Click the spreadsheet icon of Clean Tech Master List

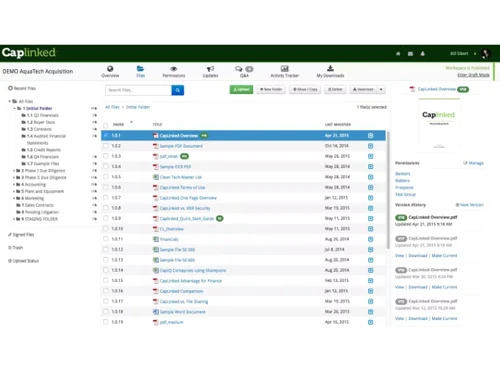155,177
